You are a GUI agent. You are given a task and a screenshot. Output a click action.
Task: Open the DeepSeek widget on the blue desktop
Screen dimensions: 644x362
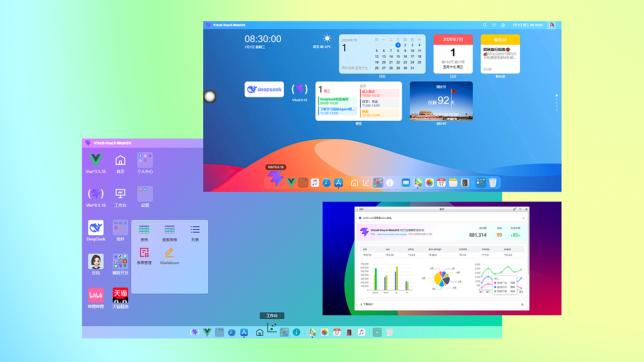[x=264, y=89]
